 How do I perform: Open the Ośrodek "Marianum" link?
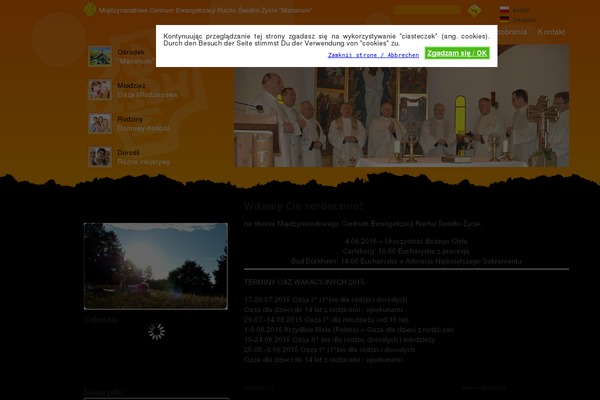[x=136, y=57]
